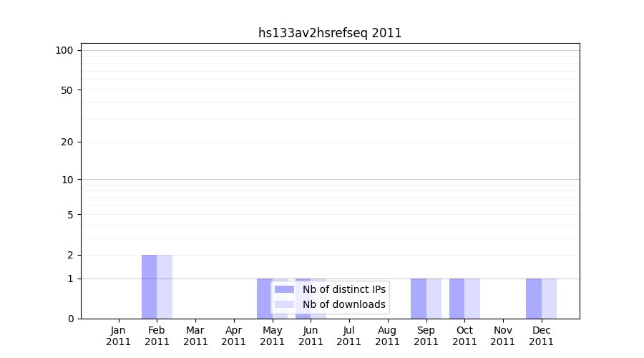The width and height of the screenshot is (644, 358).
Task: Select the Nov 2011 x-axis label
Action: pyautogui.click(x=502, y=336)
